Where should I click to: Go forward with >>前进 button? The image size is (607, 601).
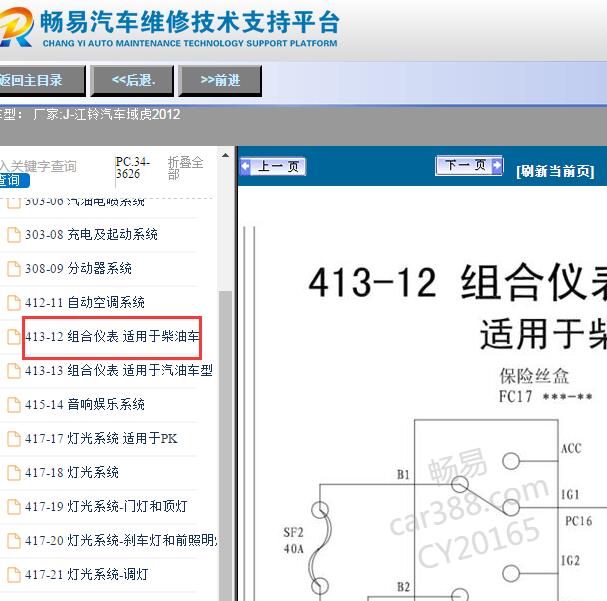tap(220, 80)
